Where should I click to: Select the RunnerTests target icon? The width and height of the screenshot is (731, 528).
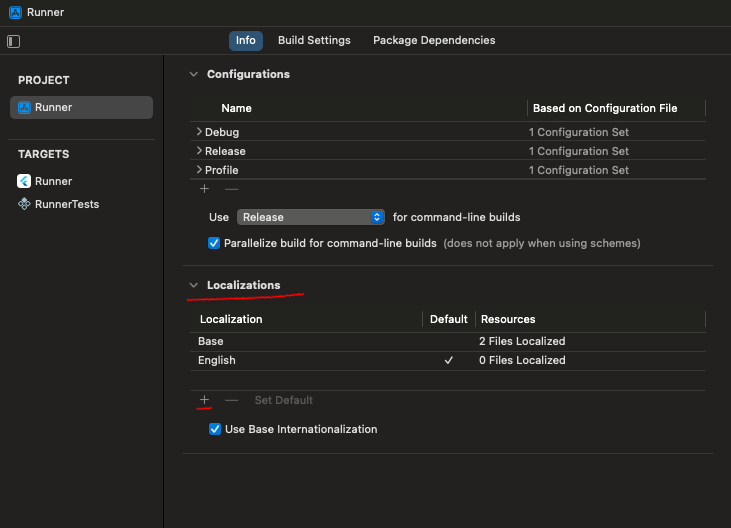pos(24,204)
